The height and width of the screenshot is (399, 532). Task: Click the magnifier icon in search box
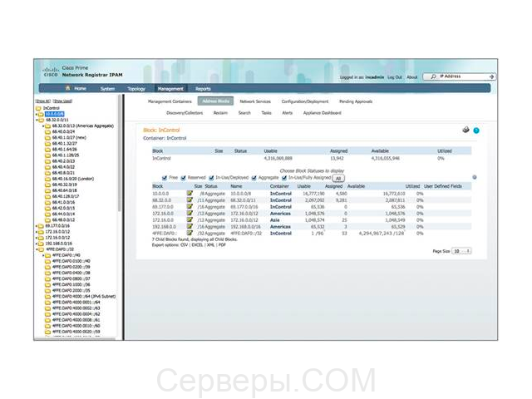434,76
